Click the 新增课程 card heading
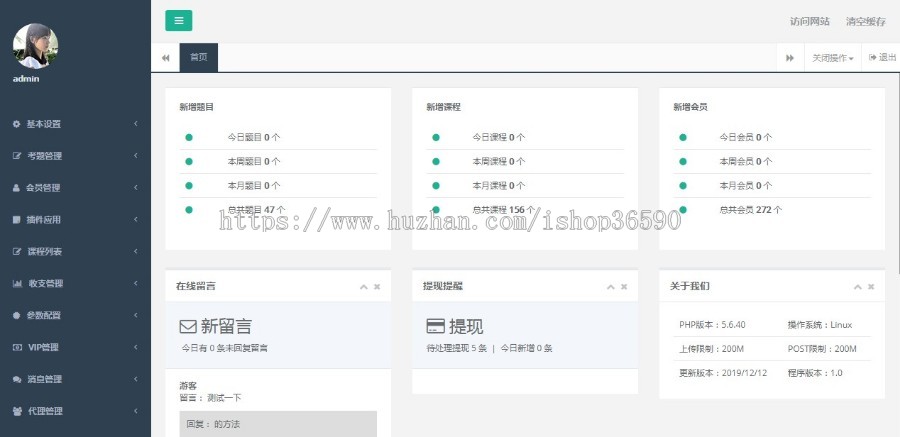The width and height of the screenshot is (900, 437). [x=443, y=107]
